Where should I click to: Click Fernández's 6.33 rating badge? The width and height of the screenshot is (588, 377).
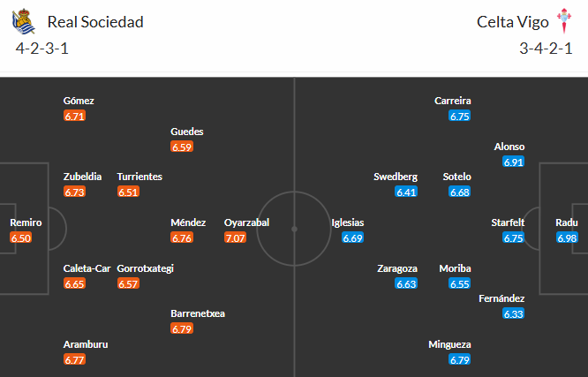point(514,313)
